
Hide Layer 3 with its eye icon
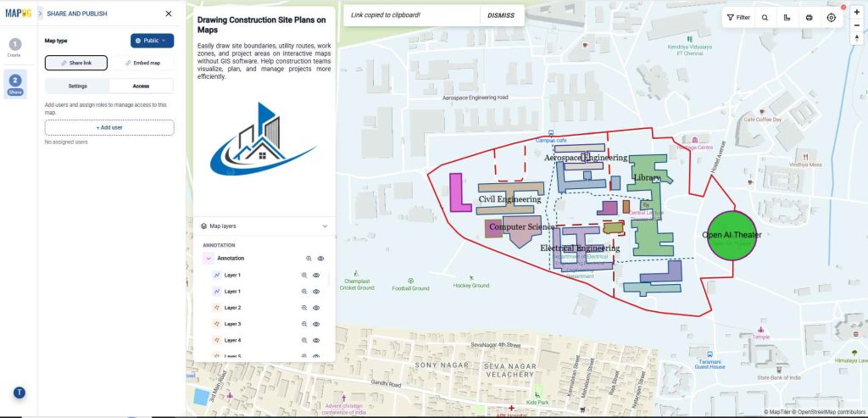click(316, 324)
